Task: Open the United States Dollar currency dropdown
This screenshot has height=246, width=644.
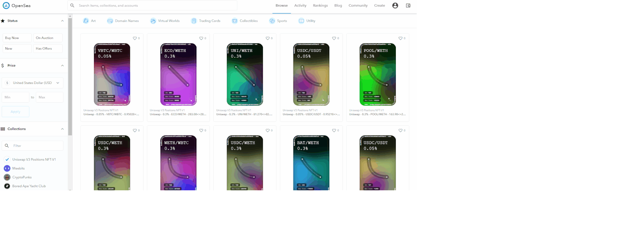Action: pos(32,83)
